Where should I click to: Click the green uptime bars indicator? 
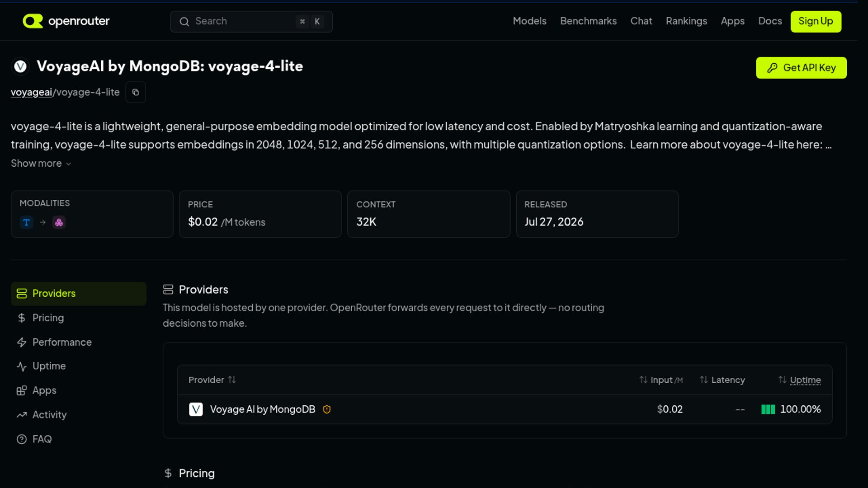(768, 409)
